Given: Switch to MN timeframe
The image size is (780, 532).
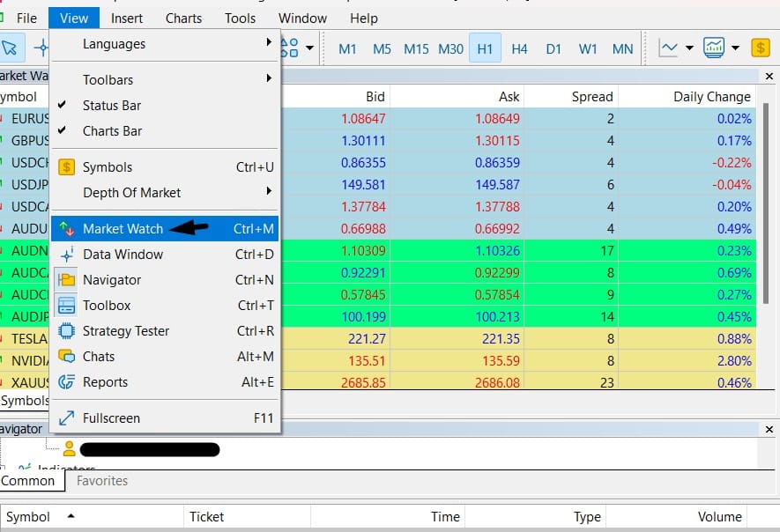Looking at the screenshot, I should click(622, 48).
